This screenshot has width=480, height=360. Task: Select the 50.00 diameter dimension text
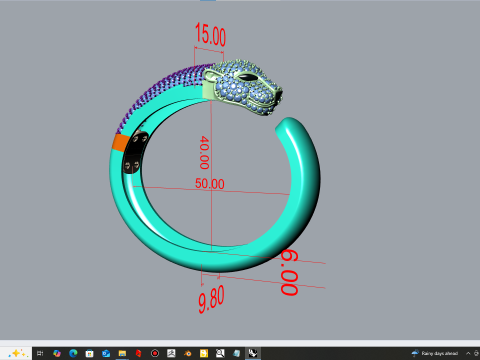210,184
